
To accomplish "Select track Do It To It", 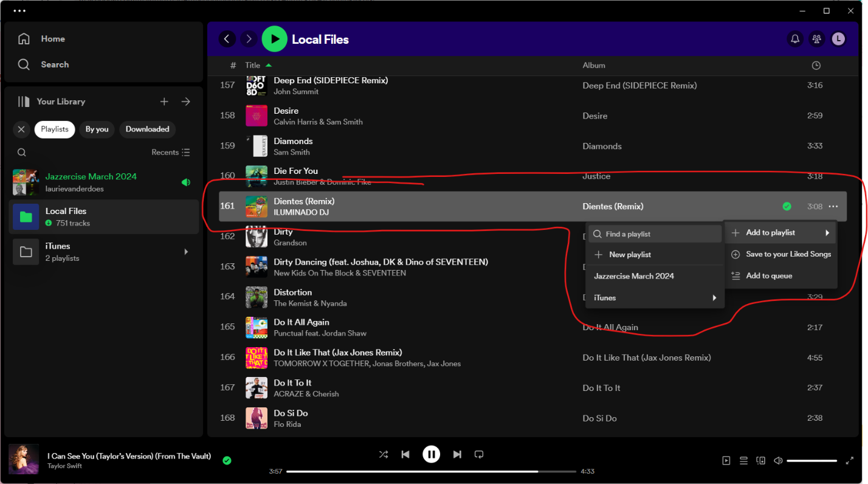I will point(533,388).
